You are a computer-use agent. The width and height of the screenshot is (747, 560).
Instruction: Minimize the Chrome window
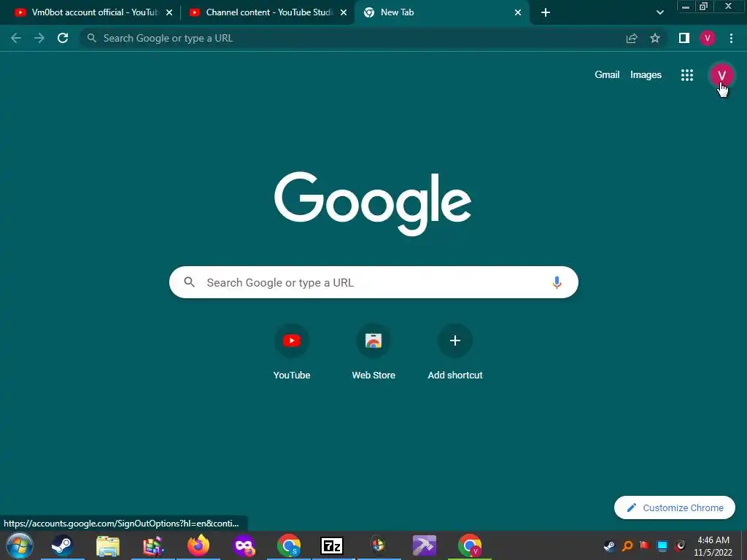(686, 6)
